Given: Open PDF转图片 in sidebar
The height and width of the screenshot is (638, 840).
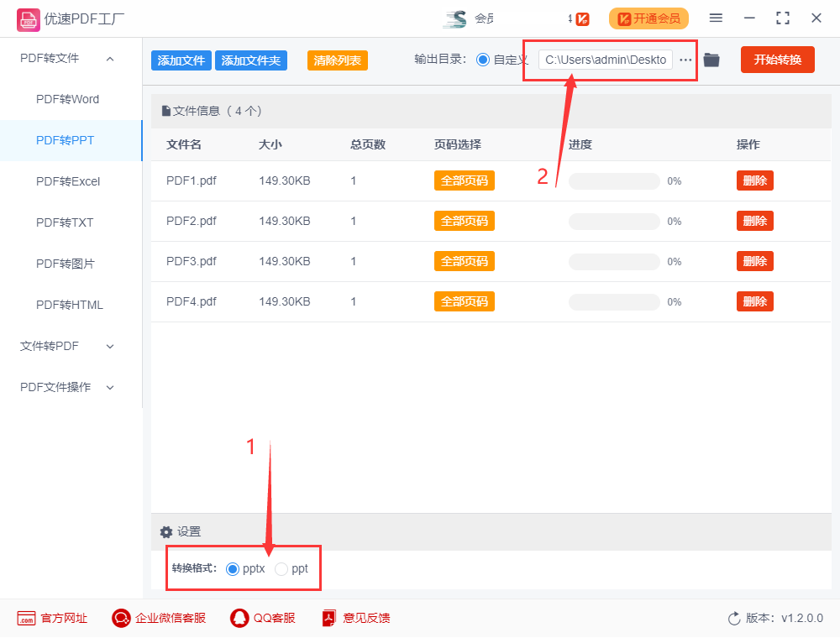Looking at the screenshot, I should click(x=66, y=264).
